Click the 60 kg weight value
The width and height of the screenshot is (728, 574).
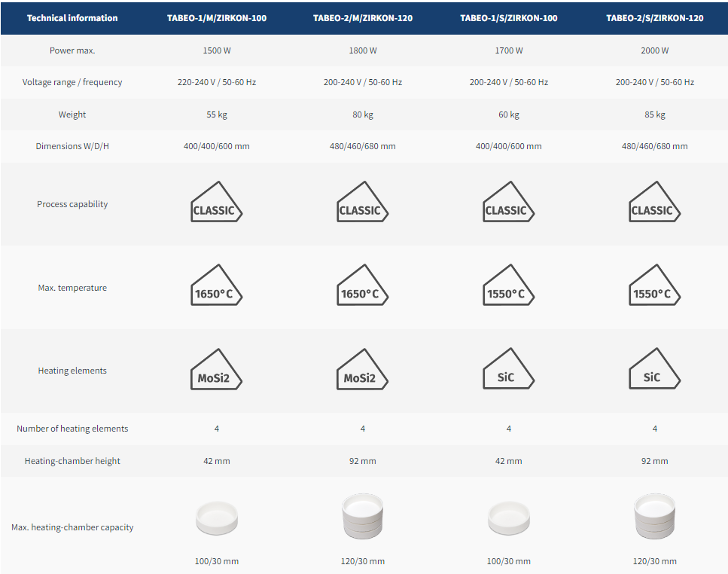tap(509, 114)
